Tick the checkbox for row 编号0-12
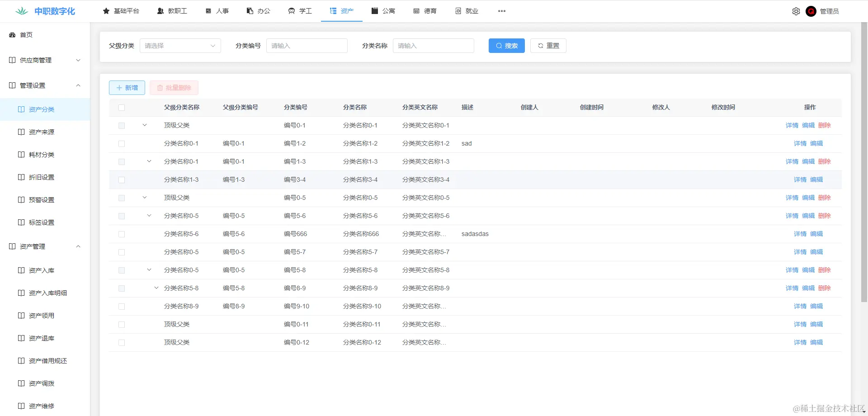Viewport: 868px width, 416px height. click(122, 343)
